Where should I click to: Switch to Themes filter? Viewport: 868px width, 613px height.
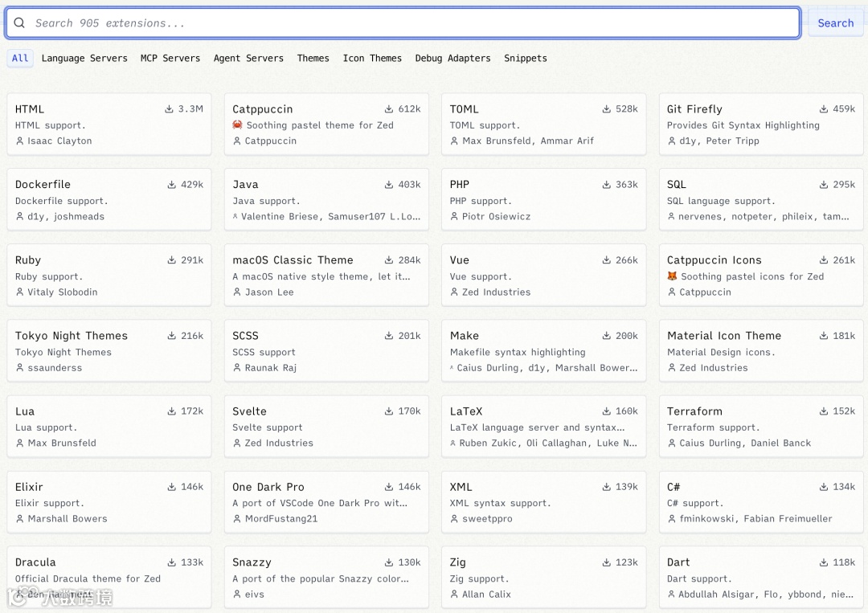[313, 58]
